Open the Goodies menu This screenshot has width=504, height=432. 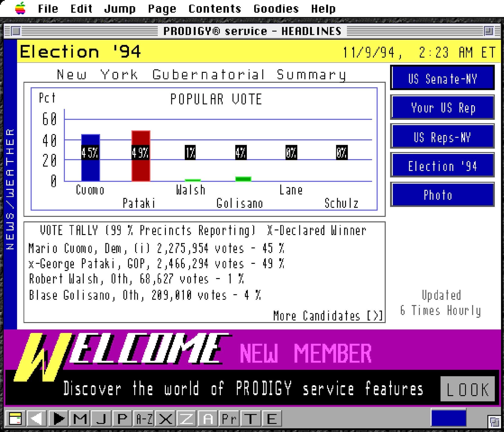(x=276, y=9)
